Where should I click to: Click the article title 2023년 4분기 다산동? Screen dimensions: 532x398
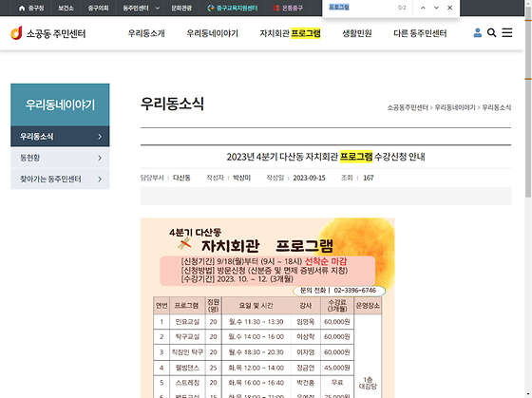click(x=326, y=157)
